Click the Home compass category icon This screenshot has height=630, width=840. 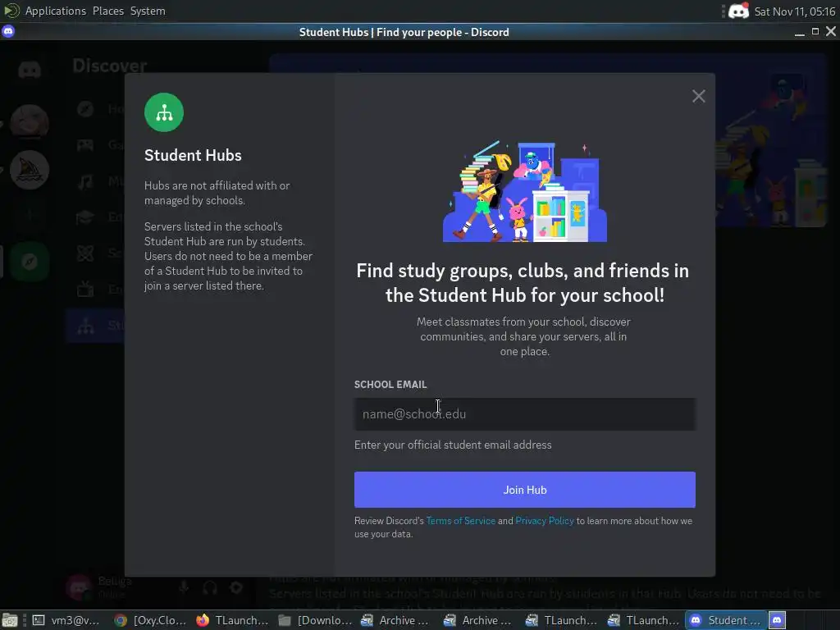point(85,109)
